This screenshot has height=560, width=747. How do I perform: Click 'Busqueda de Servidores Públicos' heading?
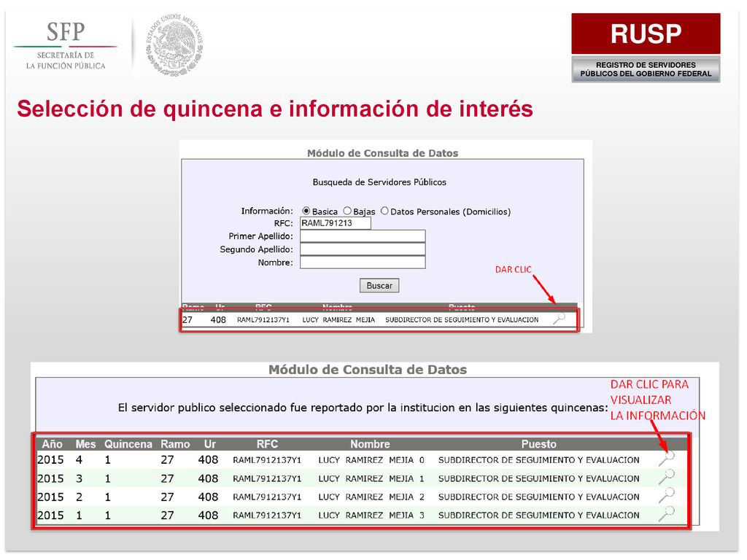click(x=379, y=182)
